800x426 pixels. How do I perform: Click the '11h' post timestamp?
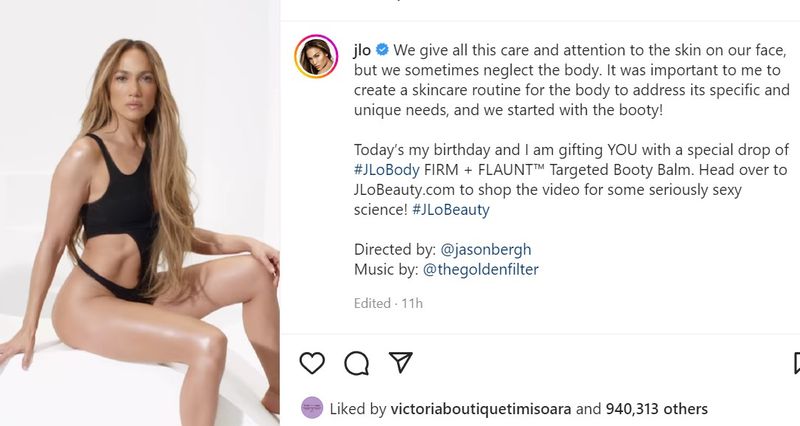(x=412, y=302)
